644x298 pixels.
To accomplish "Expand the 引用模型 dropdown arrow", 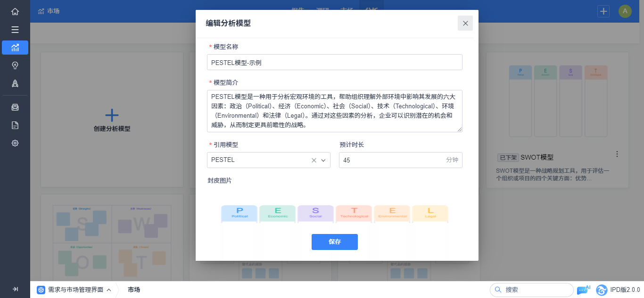I will 324,160.
